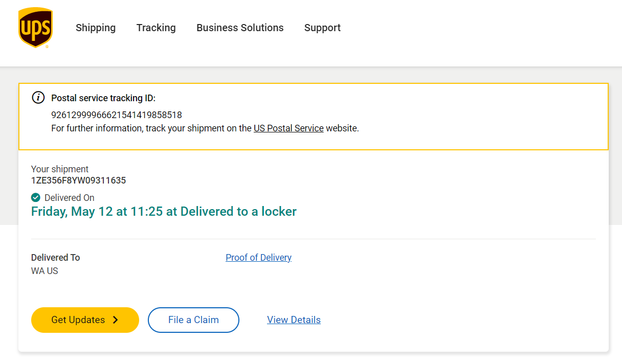Click the View Details link
Viewport: 622px width, 364px height.
coord(294,320)
